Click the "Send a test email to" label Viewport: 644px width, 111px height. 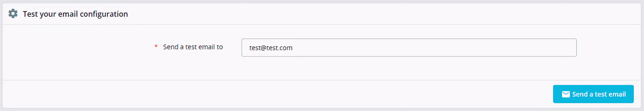[x=193, y=47]
